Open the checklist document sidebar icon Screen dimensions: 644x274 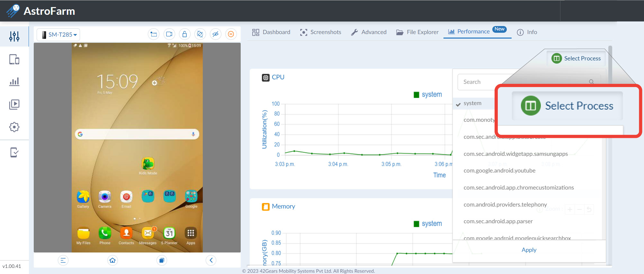click(x=14, y=152)
